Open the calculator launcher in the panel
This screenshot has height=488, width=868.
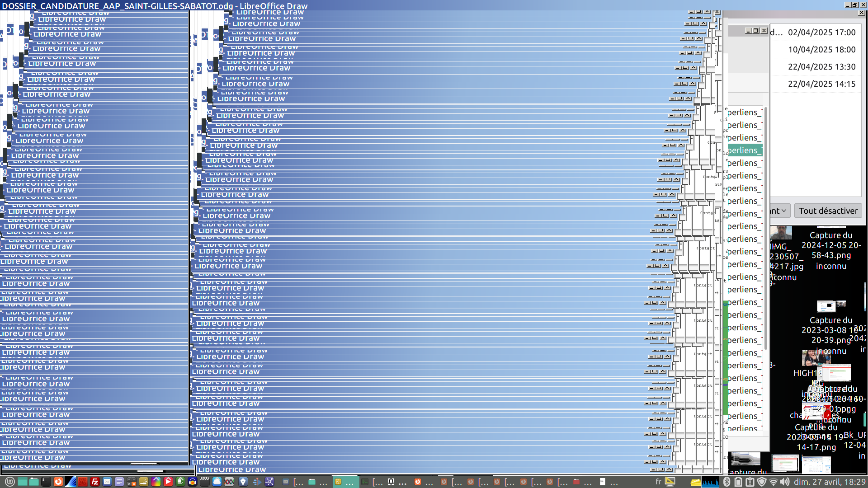click(132, 482)
